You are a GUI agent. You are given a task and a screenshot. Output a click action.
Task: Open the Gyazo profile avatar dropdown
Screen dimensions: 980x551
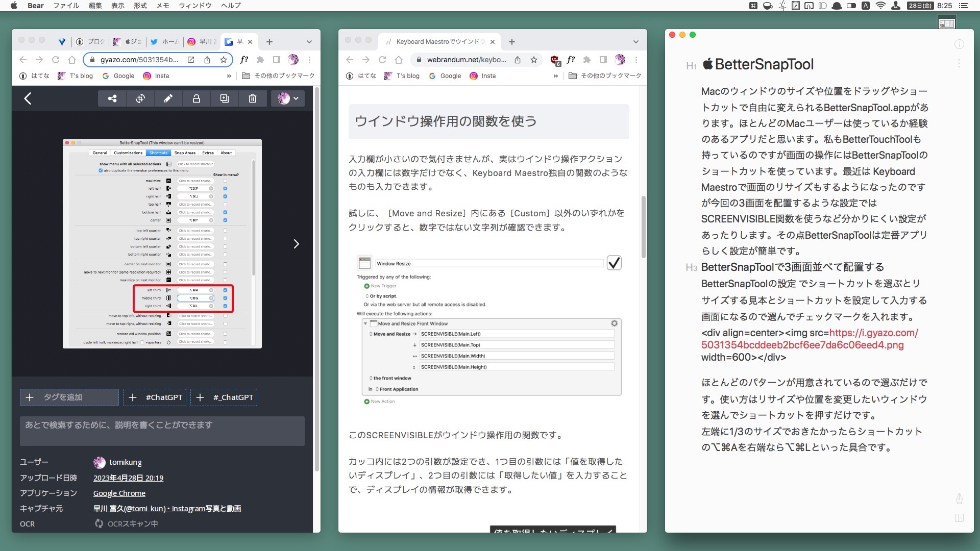coord(288,98)
